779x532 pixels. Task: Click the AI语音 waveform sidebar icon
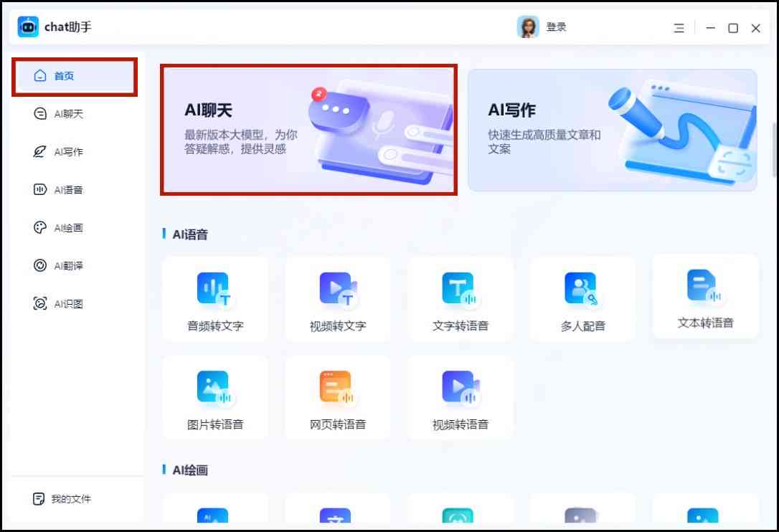39,189
